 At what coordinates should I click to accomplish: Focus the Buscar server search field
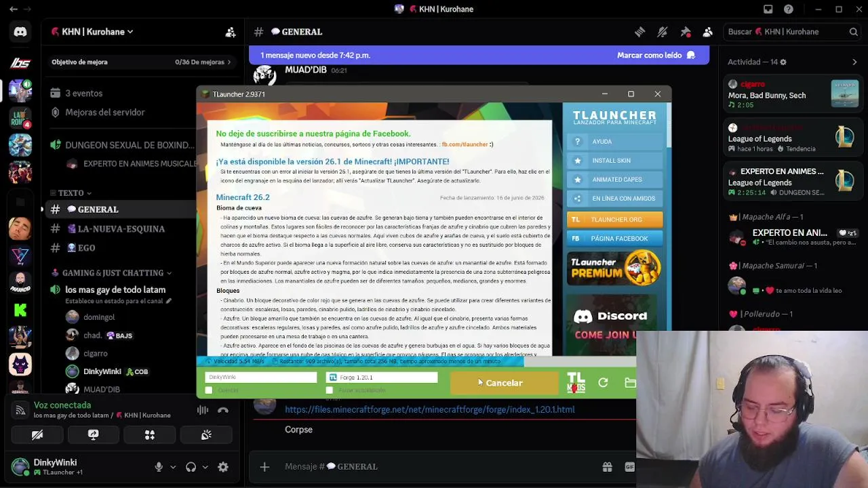(793, 32)
